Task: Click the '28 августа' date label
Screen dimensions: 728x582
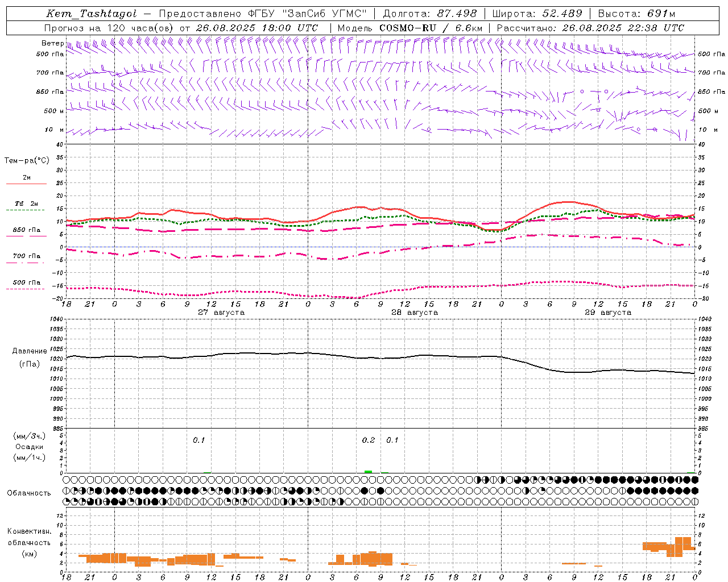Action: click(415, 313)
